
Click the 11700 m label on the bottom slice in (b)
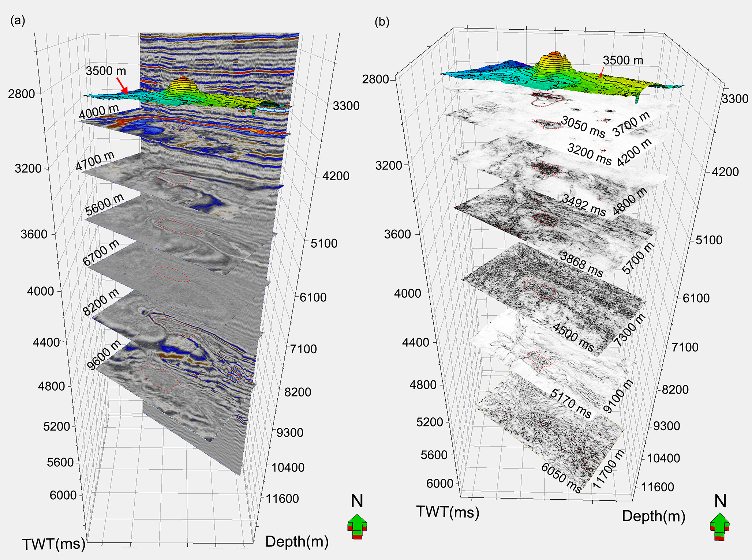click(x=609, y=469)
